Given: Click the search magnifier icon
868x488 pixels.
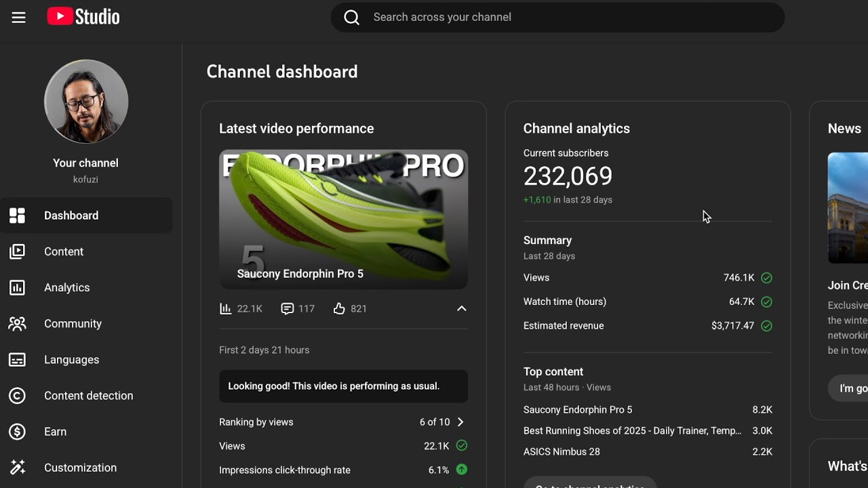Looking at the screenshot, I should click(351, 18).
